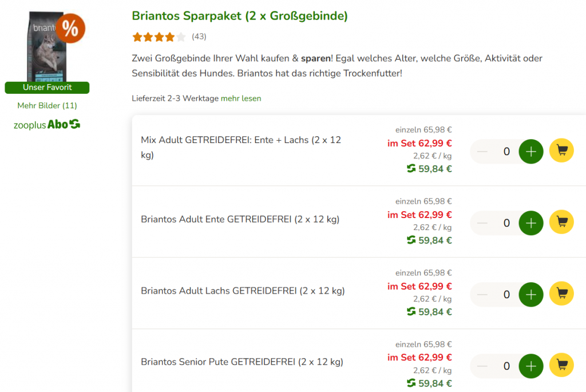Add Briantos Adult Lachs to cart
Screen dimensions: 586x392
tap(561, 294)
